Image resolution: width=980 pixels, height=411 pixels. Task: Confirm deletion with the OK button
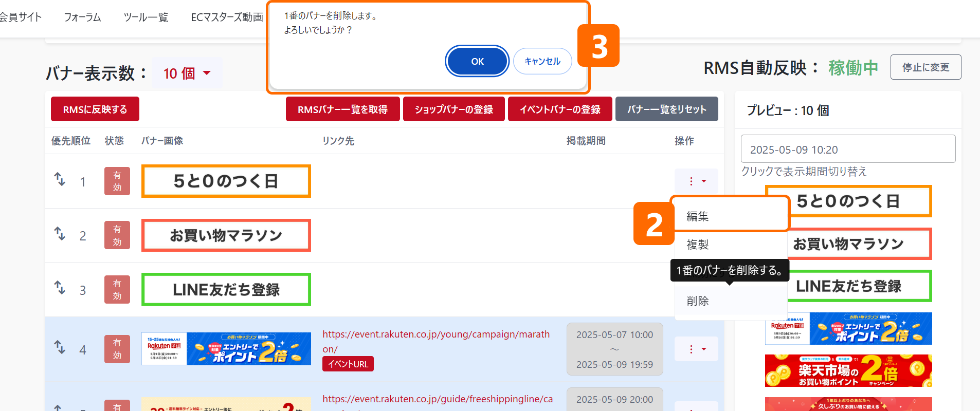[477, 61]
